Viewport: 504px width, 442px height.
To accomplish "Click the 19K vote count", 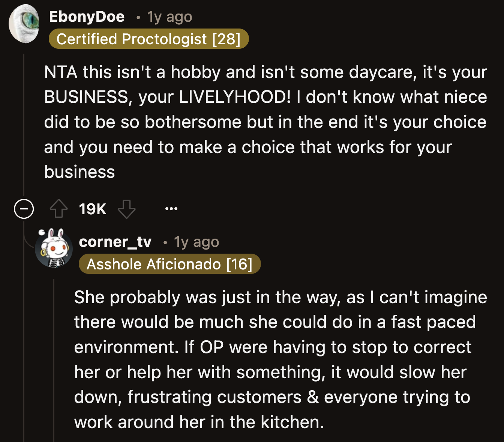I will point(92,209).
